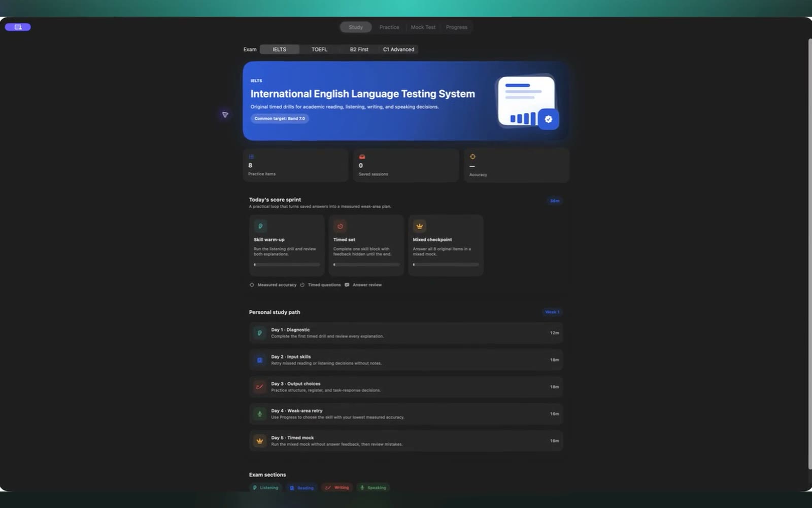Open Day 1 - Diagnostic row
The width and height of the screenshot is (812, 508).
click(406, 333)
